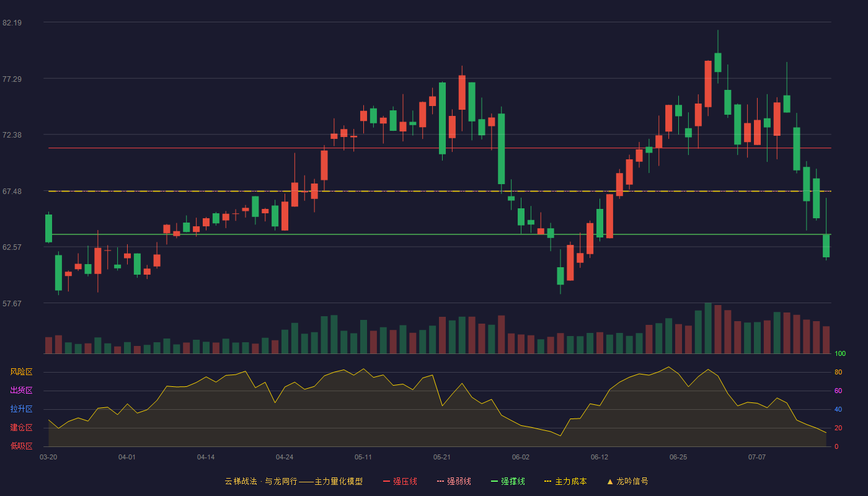
Task: Click the green 100 indicator axis label
Action: [x=840, y=354]
